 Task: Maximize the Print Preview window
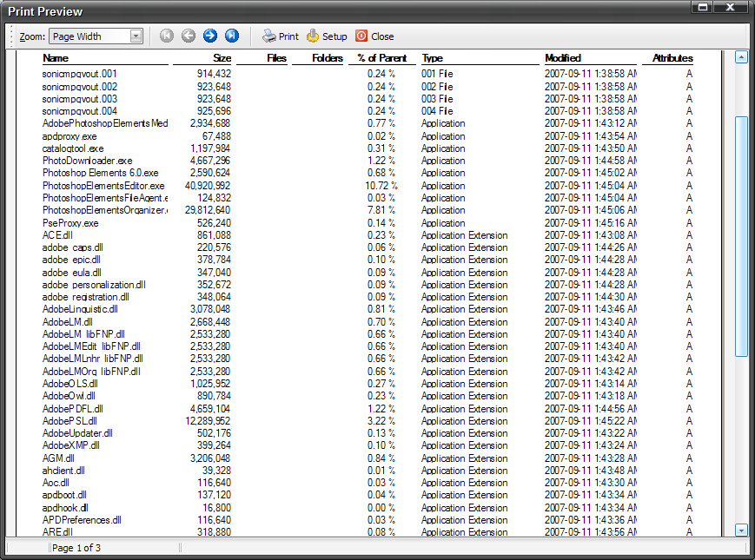pos(703,8)
